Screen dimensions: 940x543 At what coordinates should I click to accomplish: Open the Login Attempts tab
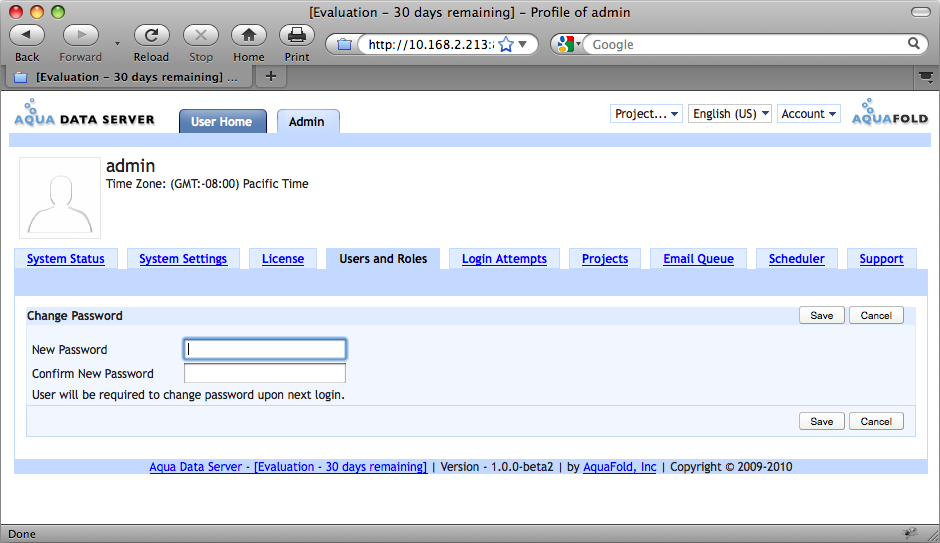click(x=504, y=259)
